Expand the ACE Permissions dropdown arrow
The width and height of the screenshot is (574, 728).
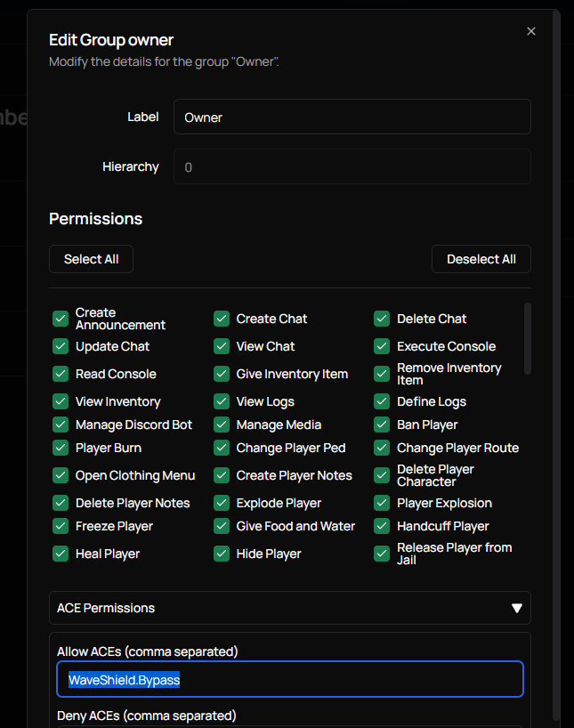pyautogui.click(x=516, y=608)
